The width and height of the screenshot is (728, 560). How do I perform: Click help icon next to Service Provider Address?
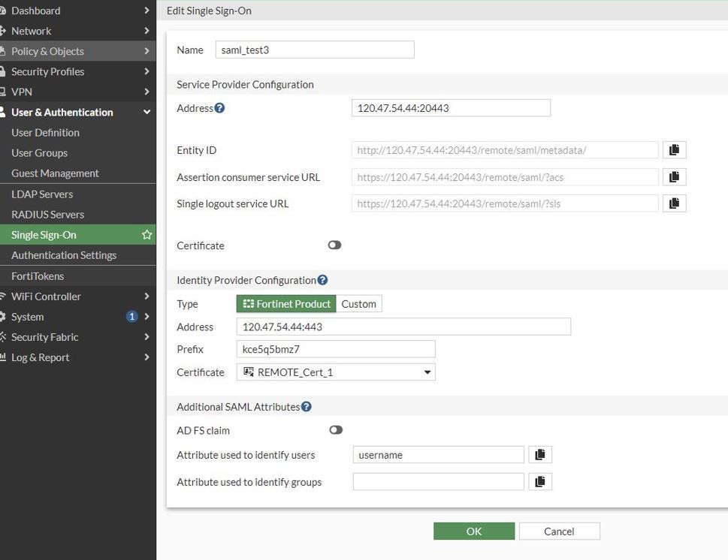tap(219, 108)
